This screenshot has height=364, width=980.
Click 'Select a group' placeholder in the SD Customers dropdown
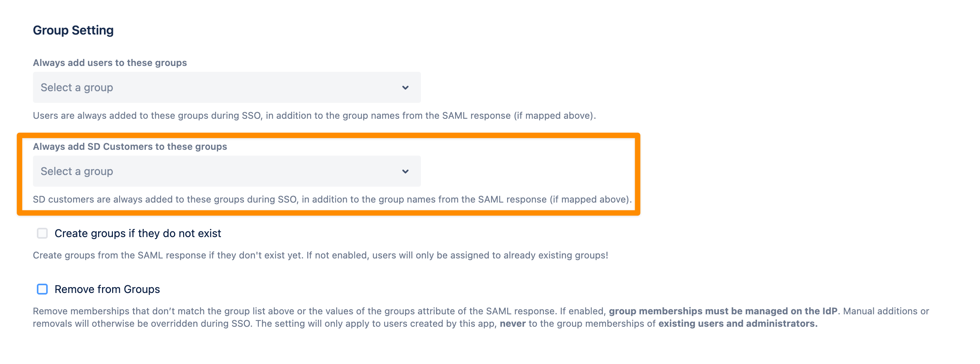77,172
